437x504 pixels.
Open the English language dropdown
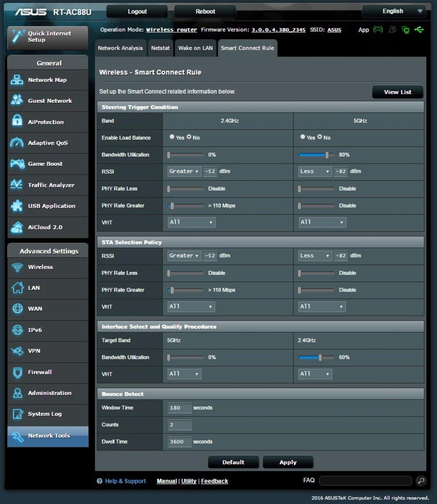[x=394, y=11]
